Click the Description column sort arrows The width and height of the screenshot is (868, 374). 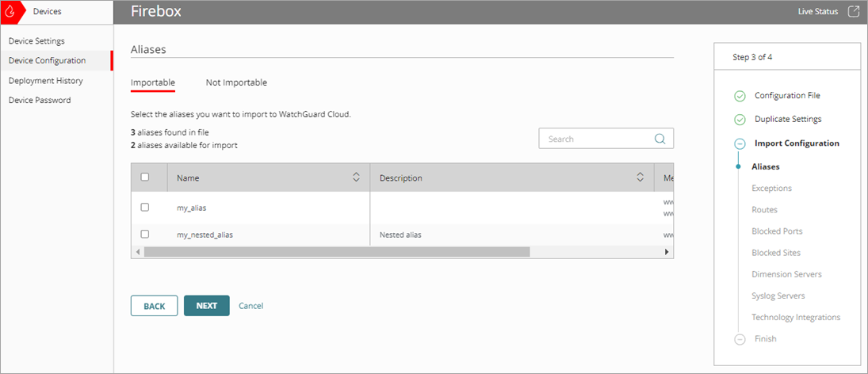click(640, 177)
